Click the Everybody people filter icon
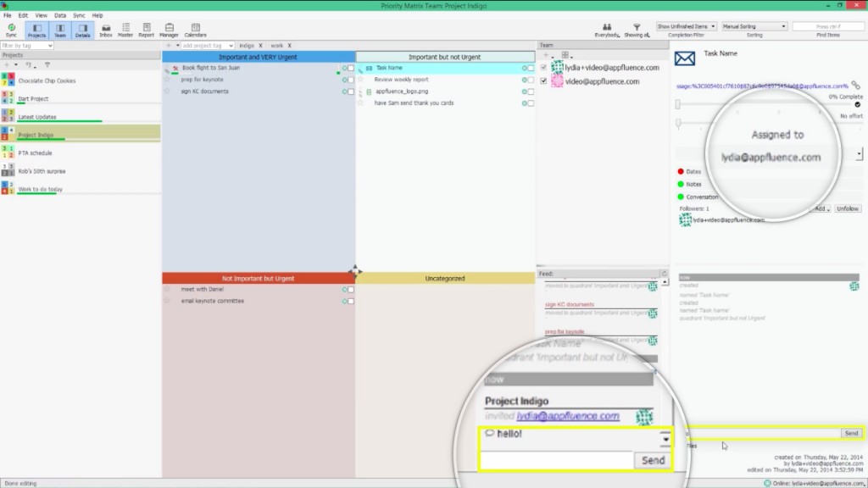 [607, 30]
